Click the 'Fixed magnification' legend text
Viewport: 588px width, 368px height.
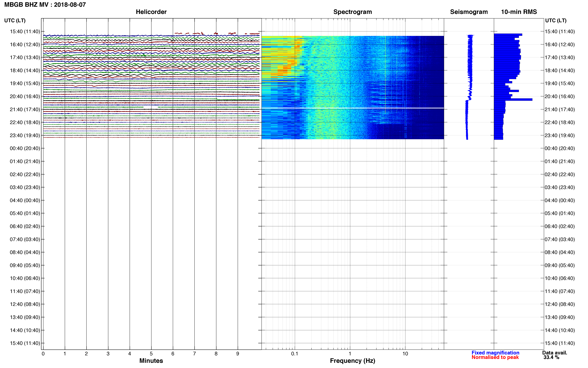pos(495,353)
